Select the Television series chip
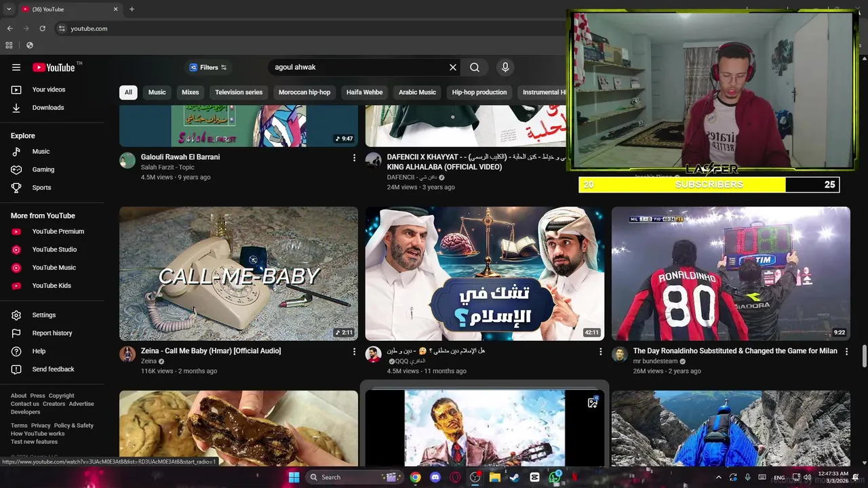This screenshot has height=488, width=868. 239,92
